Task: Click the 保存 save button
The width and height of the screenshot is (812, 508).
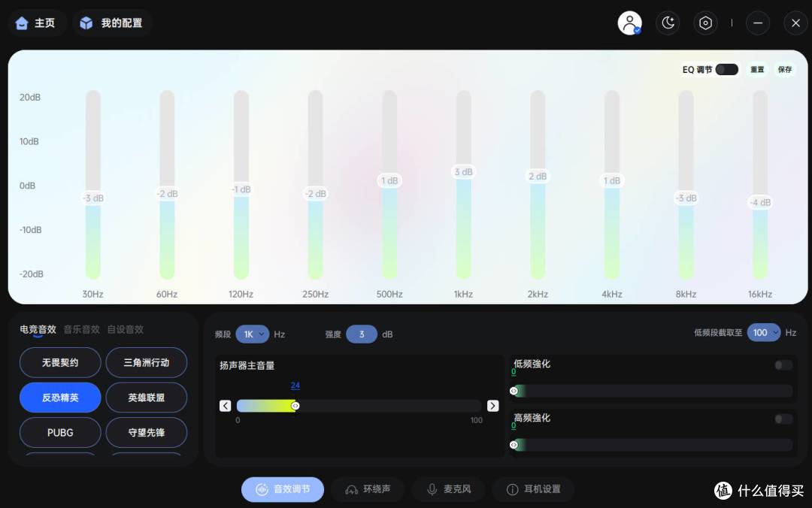Action: [x=784, y=69]
